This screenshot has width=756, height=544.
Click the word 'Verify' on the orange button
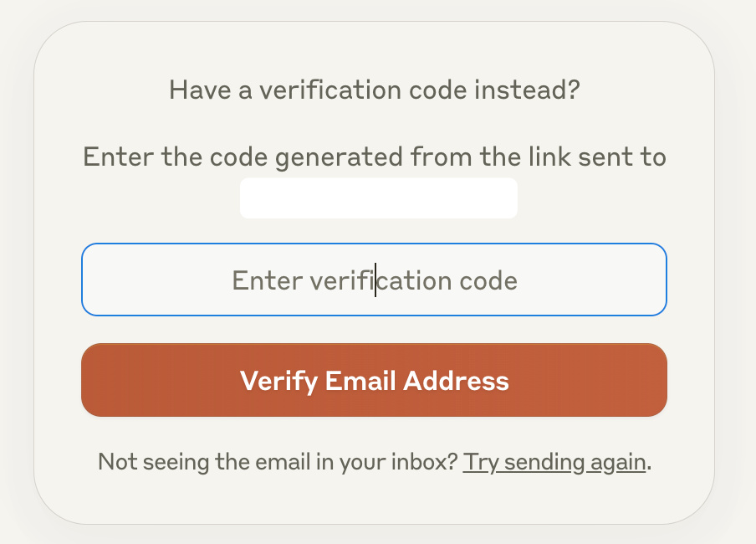(x=278, y=381)
